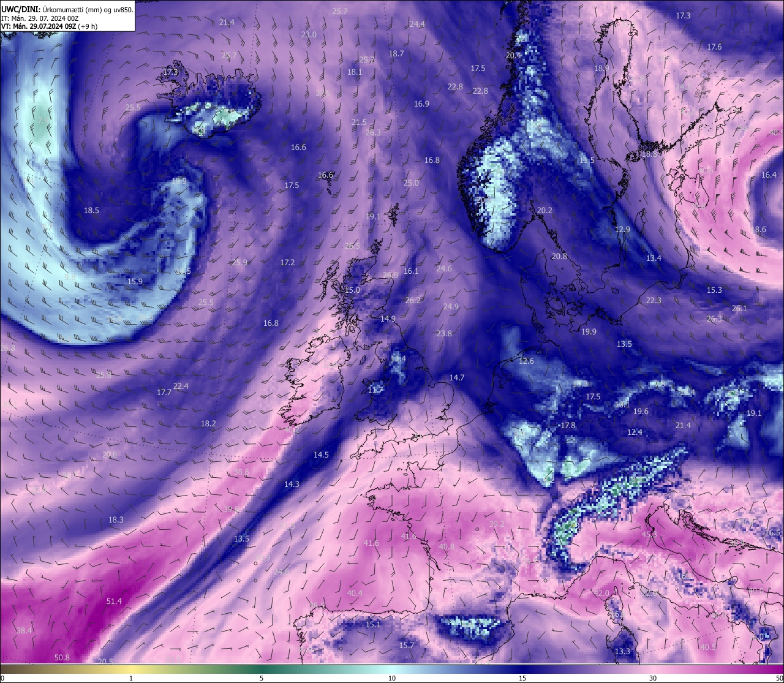Click the map value 38.4

[24, 630]
